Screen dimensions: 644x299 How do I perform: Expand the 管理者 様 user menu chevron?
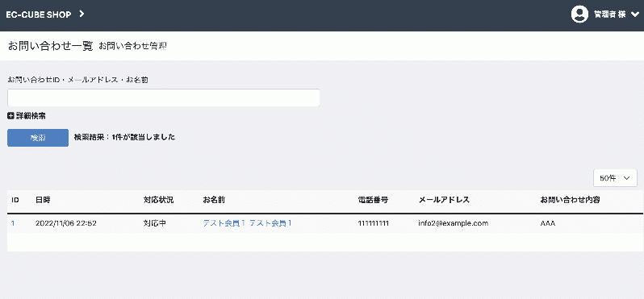click(634, 15)
